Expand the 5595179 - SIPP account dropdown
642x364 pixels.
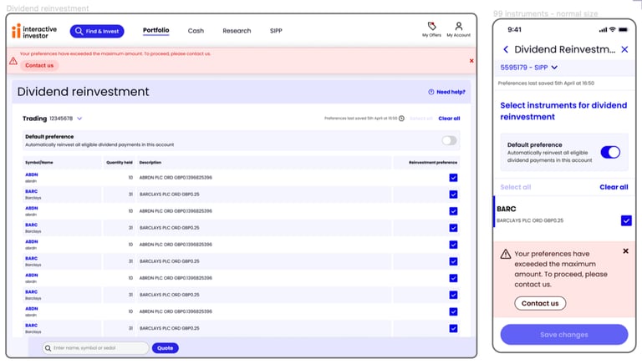pyautogui.click(x=528, y=68)
